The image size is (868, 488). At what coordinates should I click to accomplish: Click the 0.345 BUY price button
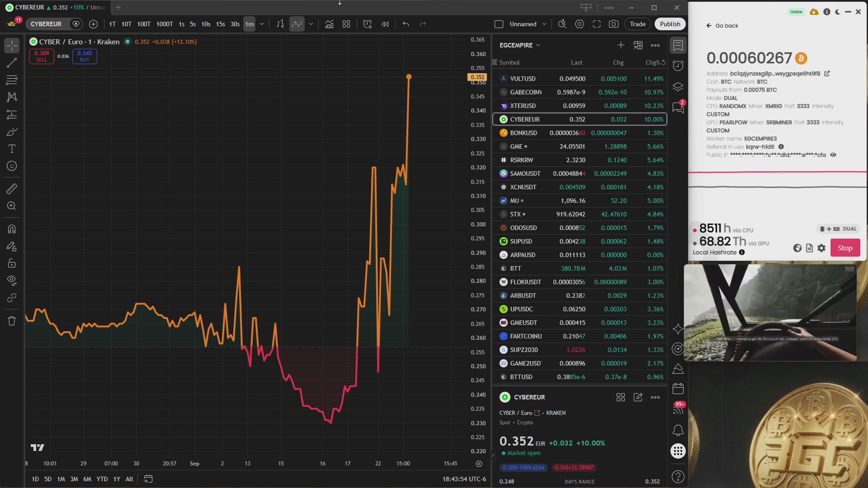coord(85,56)
